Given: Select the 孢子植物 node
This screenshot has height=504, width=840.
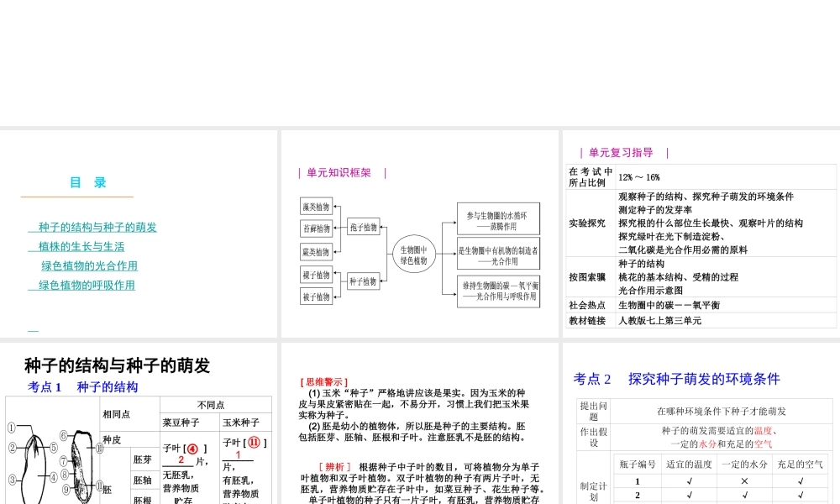Looking at the screenshot, I should (363, 227).
